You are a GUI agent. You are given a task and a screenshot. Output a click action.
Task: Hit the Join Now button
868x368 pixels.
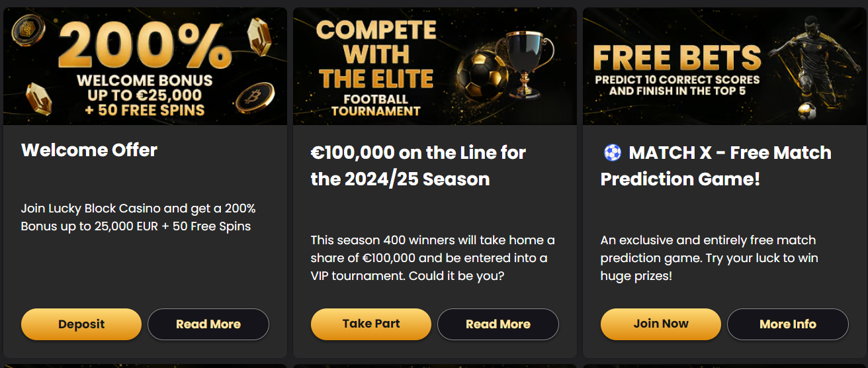pos(660,324)
